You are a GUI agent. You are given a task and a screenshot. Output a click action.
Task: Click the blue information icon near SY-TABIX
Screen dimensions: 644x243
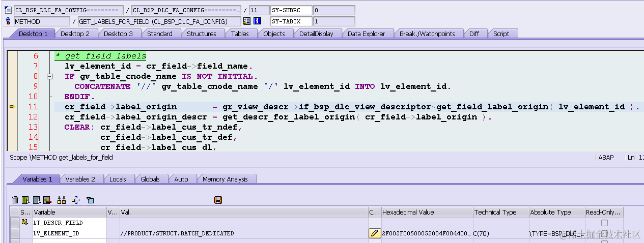tap(258, 21)
